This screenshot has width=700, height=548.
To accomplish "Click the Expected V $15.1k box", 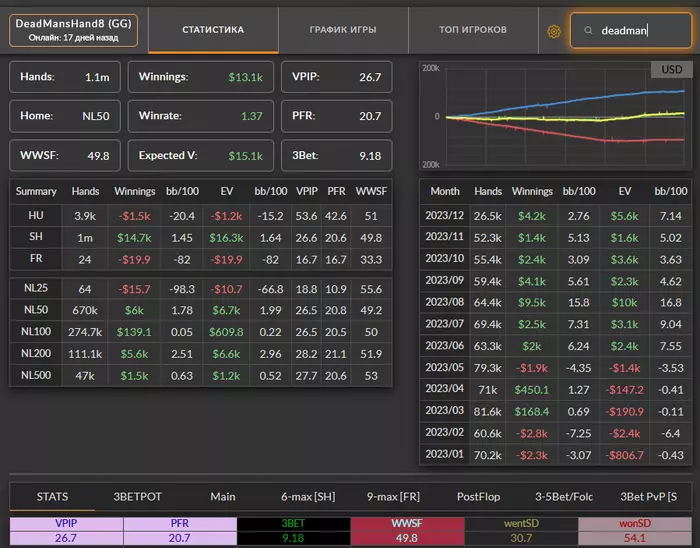I will click(200, 155).
